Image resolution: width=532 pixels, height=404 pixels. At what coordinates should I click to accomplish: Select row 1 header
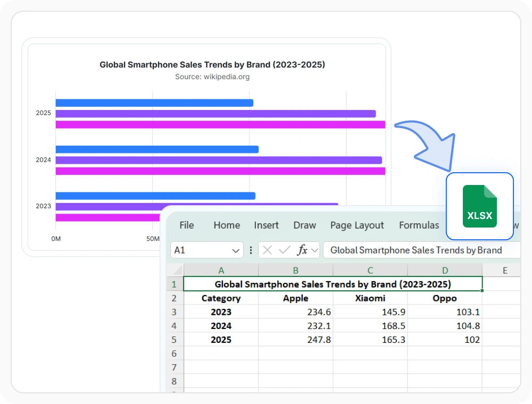coord(174,284)
